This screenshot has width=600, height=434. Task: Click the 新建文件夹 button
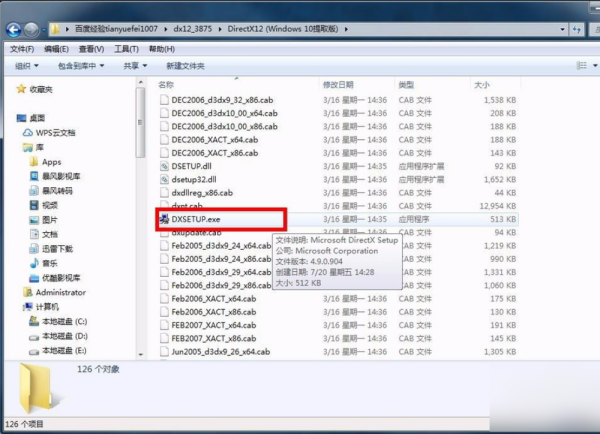pos(186,65)
